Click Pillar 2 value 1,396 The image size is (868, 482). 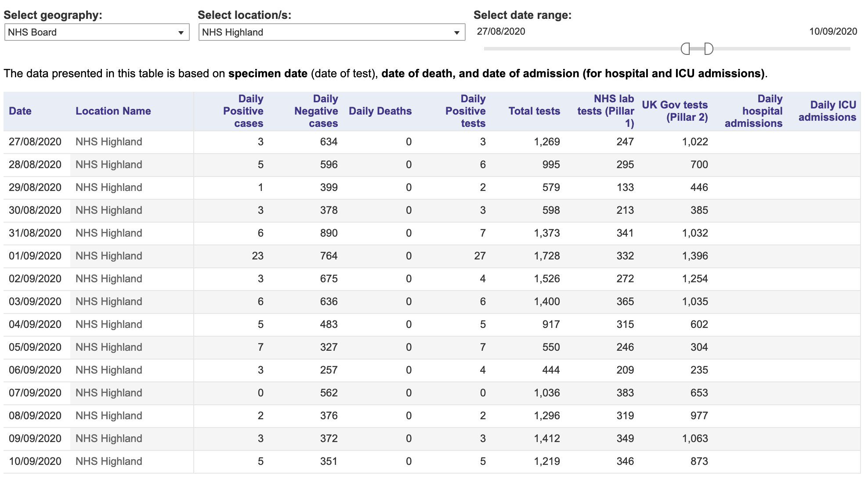point(695,256)
